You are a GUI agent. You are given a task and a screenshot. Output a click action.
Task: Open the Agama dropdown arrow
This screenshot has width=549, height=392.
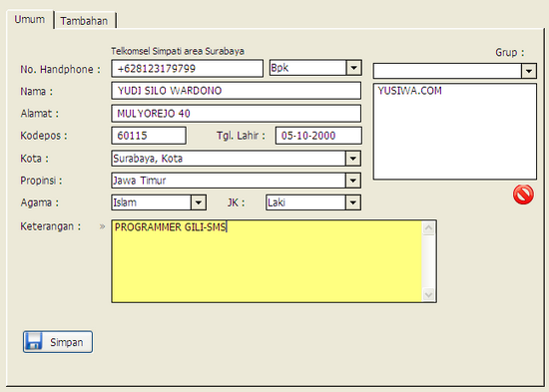pos(199,202)
